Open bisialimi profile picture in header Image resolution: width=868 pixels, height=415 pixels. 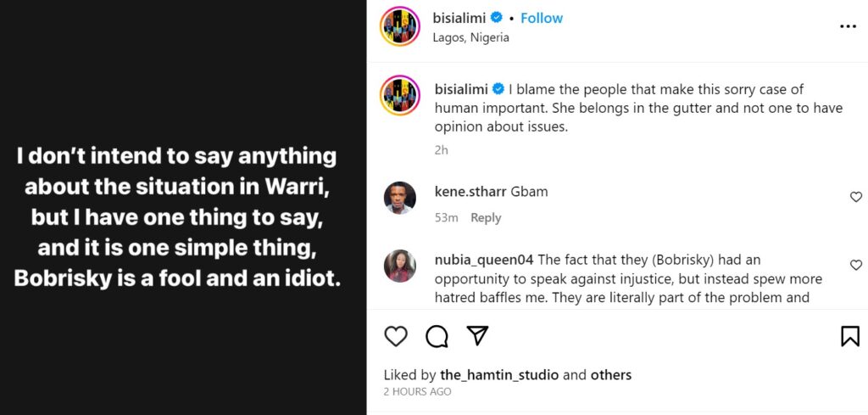pyautogui.click(x=400, y=26)
